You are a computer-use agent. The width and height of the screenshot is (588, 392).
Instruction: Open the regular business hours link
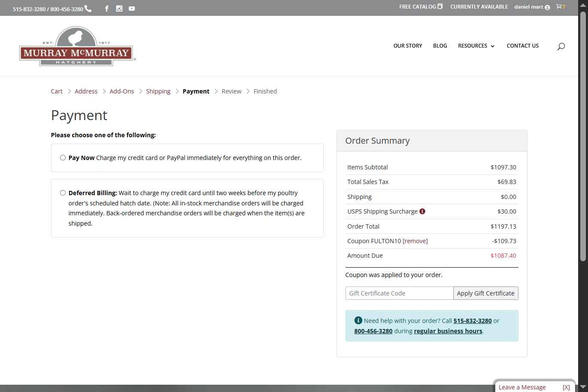(448, 331)
